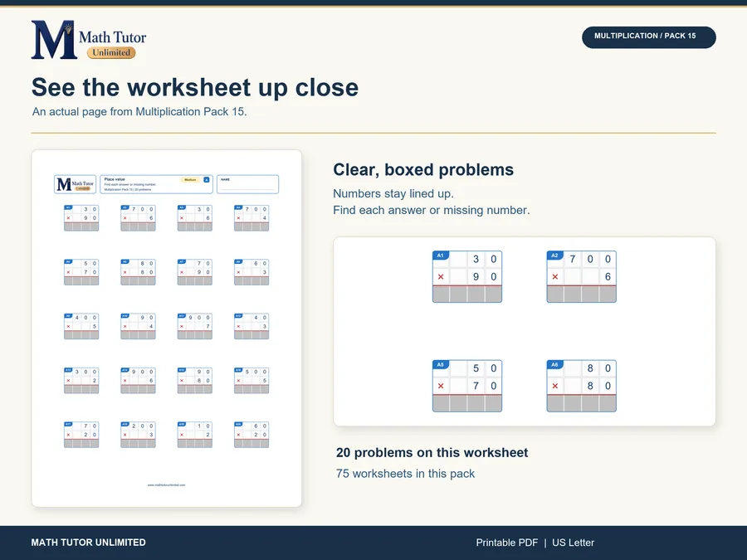The height and width of the screenshot is (560, 747).
Task: Click the small 70 × 20 problem on the worksheet
Action: point(81,435)
